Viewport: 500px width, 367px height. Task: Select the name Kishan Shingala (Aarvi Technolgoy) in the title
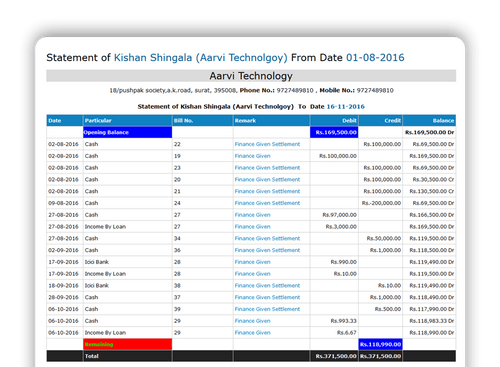coord(200,57)
